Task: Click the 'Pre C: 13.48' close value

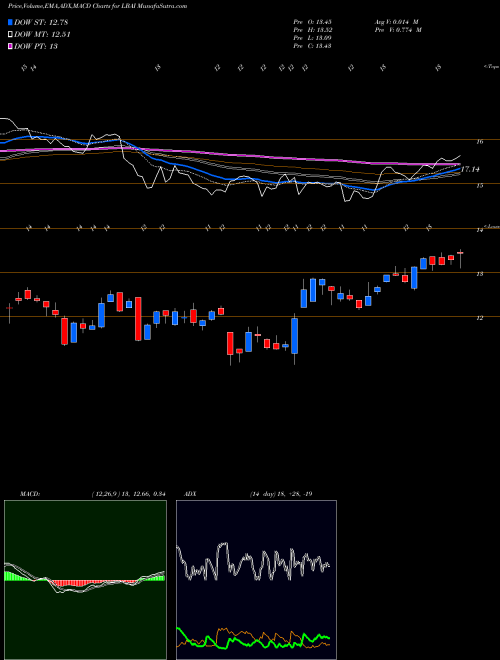Action: point(312,46)
